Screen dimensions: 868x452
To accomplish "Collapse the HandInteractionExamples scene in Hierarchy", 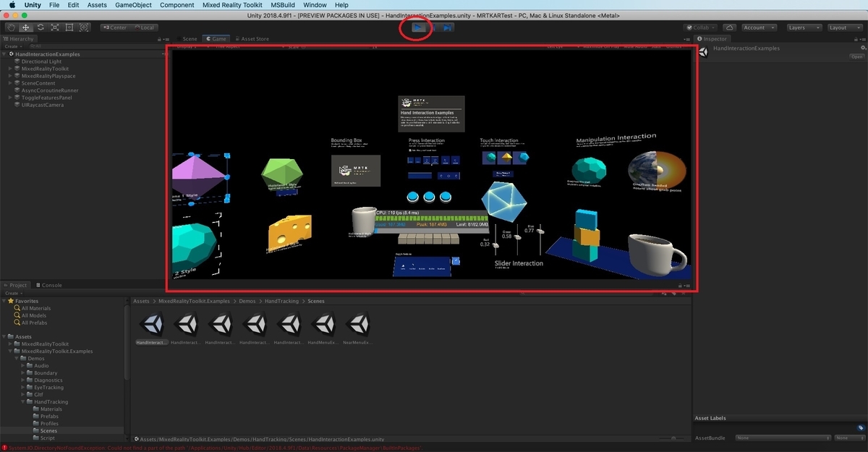I will pos(5,54).
